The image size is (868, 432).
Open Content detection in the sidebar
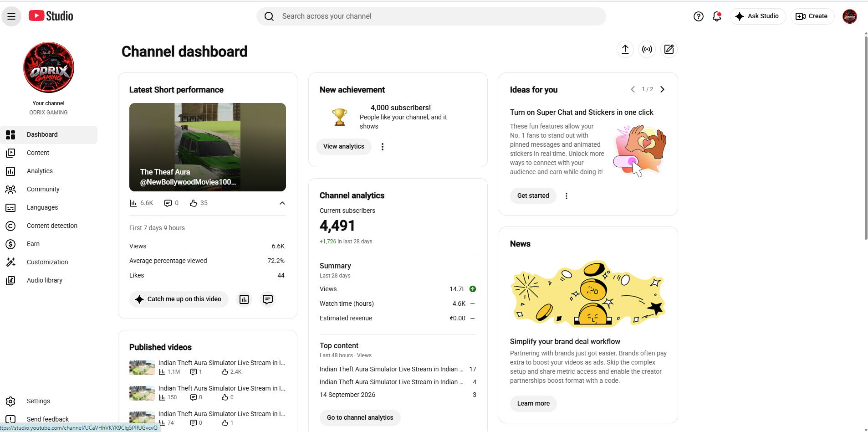coord(49,226)
